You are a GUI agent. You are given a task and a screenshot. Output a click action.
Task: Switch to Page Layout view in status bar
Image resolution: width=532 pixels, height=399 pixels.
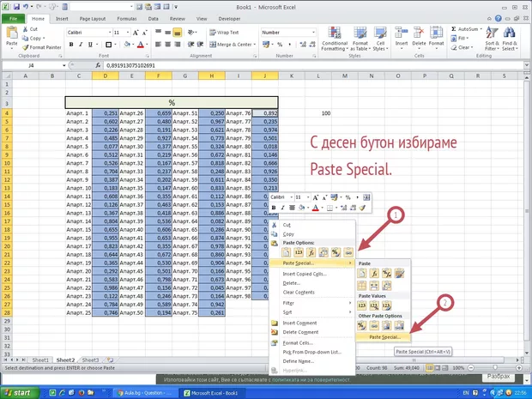pyautogui.click(x=438, y=368)
